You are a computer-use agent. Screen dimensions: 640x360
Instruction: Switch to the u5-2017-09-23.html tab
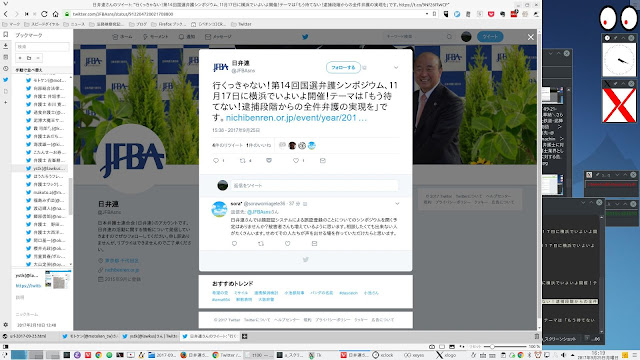[x=29, y=336]
